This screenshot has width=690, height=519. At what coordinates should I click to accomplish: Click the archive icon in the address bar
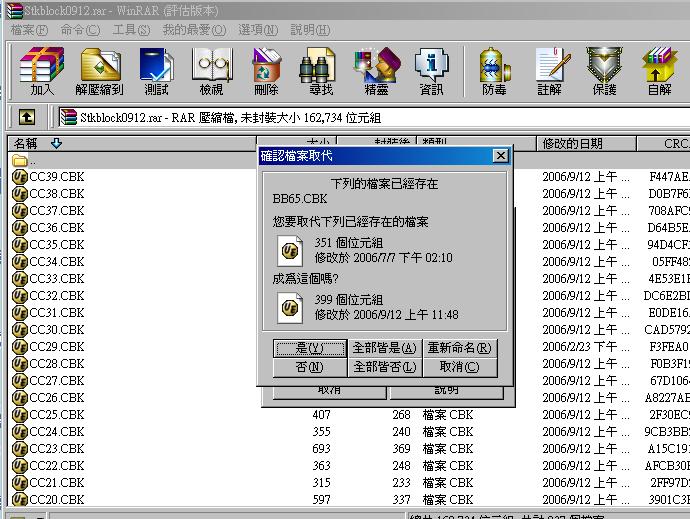click(68, 117)
